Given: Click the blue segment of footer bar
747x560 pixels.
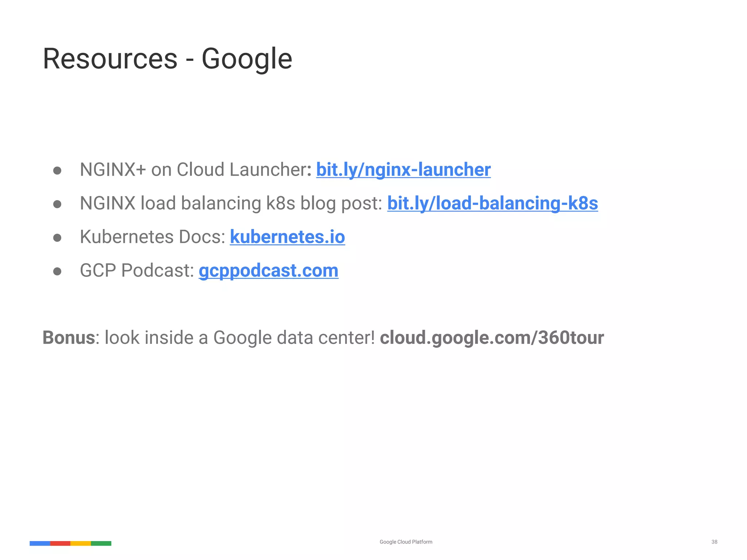Looking at the screenshot, I should point(40,543).
